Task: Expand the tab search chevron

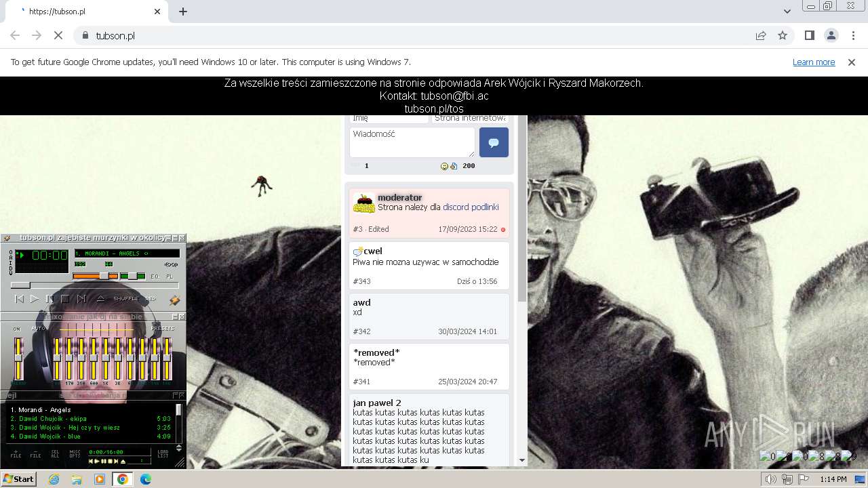Action: pyautogui.click(x=787, y=12)
